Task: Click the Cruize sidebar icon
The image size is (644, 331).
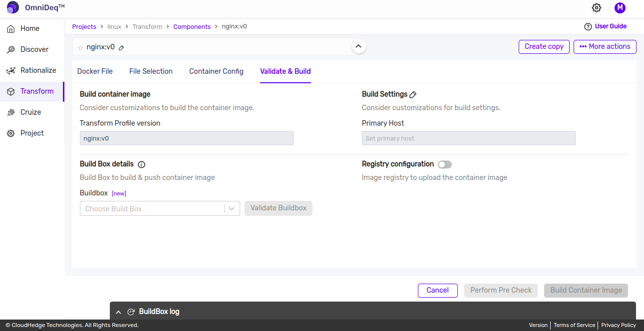Action: click(x=10, y=113)
